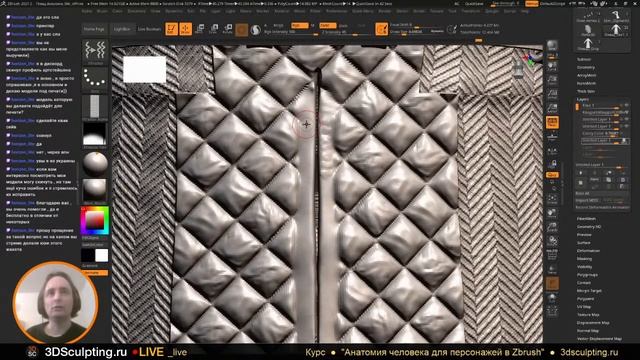The height and width of the screenshot is (360, 640).
Task: Collapse the Layers section header
Action: (x=582, y=99)
